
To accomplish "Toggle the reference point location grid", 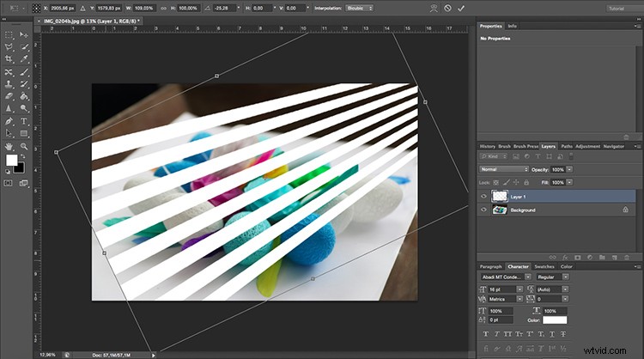I will click(x=37, y=8).
